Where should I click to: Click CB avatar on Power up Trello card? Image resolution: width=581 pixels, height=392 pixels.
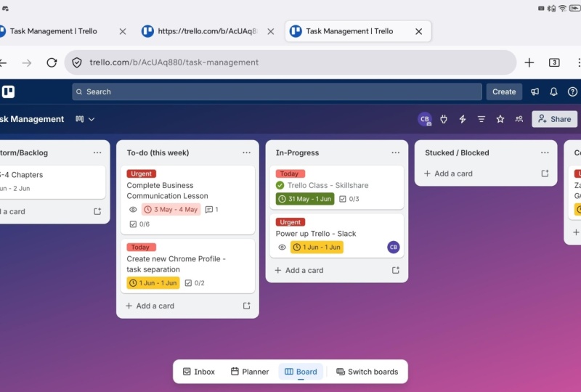click(x=394, y=247)
